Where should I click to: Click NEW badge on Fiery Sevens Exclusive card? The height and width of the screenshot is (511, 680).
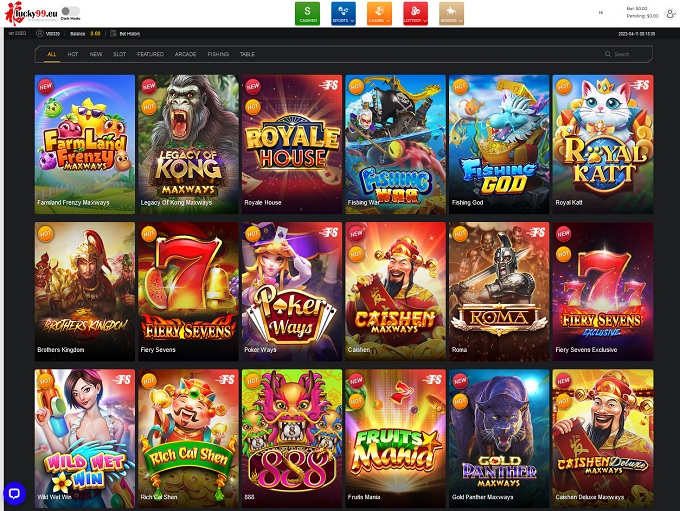(x=563, y=234)
